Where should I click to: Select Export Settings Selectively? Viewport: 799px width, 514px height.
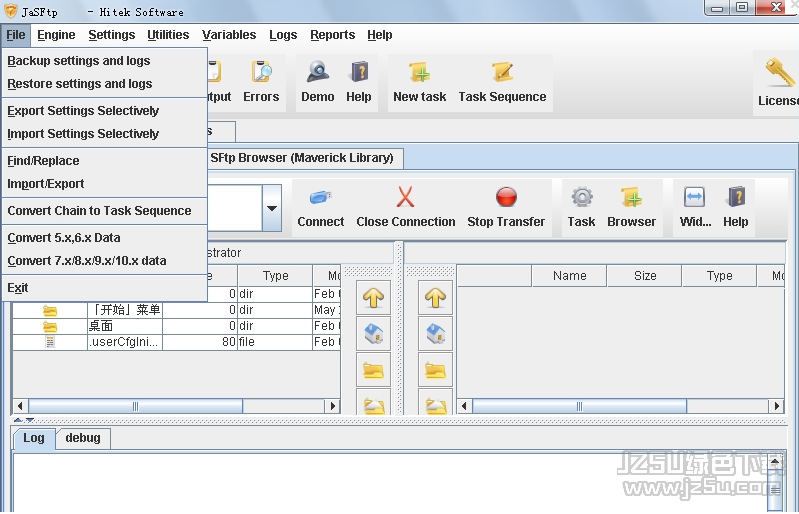click(x=104, y=111)
